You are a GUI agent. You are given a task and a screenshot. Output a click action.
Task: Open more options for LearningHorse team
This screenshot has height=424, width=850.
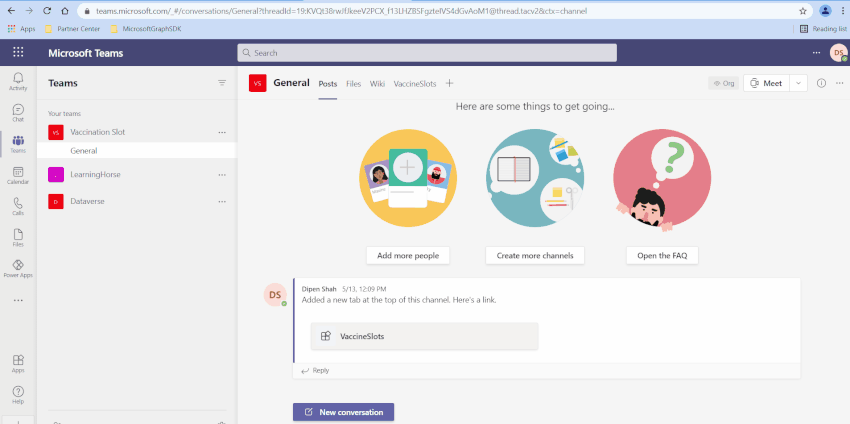pyautogui.click(x=222, y=175)
